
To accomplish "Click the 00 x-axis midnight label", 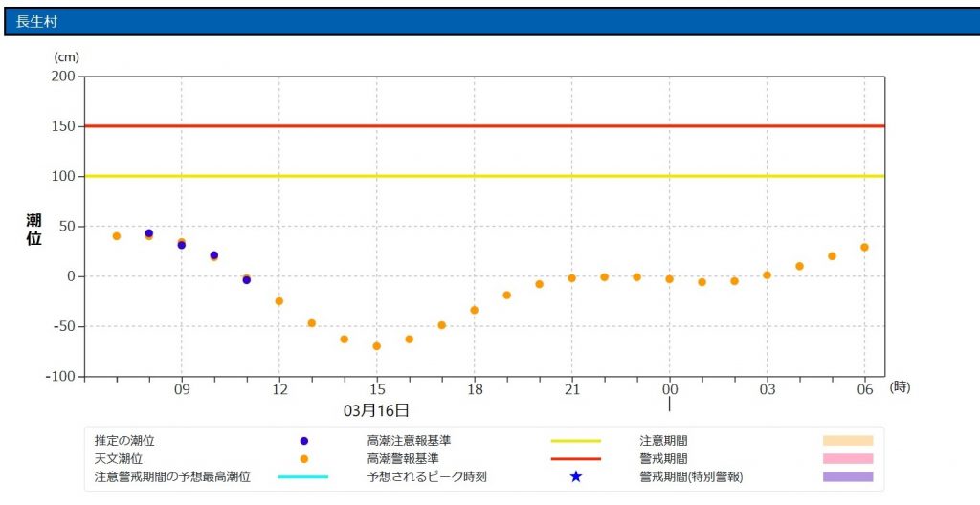I will coord(670,389).
